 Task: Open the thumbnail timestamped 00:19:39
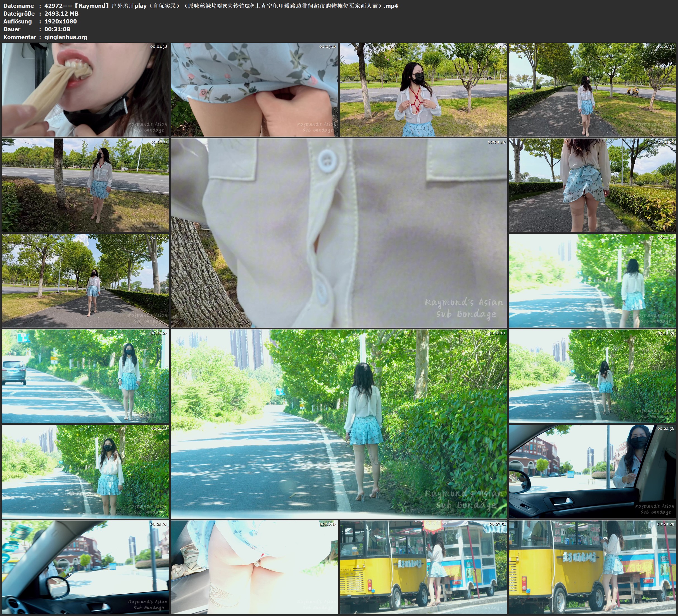tap(592, 376)
